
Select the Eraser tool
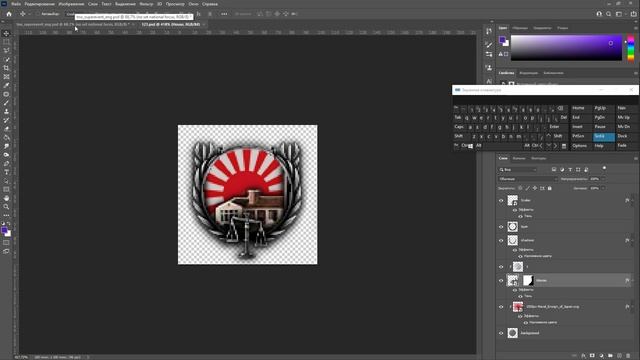[6, 129]
